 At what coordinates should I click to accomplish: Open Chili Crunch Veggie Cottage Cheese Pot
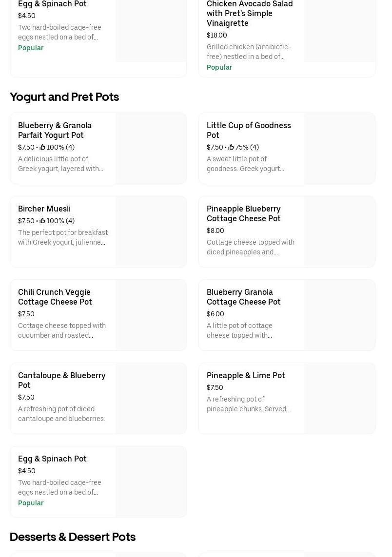55,297
